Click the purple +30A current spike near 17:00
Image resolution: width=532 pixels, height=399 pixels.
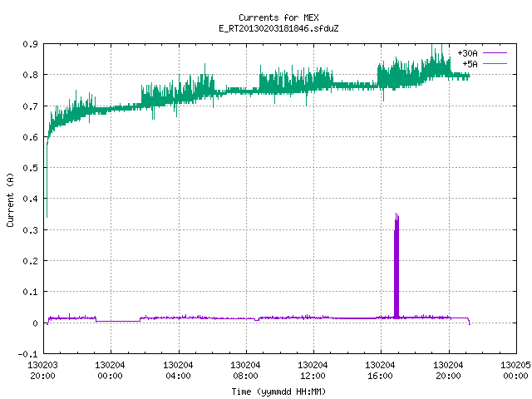pyautogui.click(x=397, y=266)
